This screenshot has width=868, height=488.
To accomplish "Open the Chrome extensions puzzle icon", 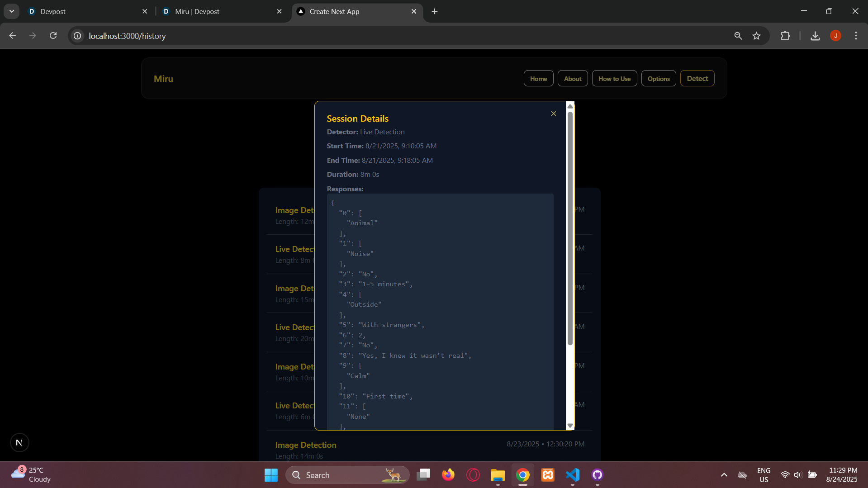I will pyautogui.click(x=785, y=36).
